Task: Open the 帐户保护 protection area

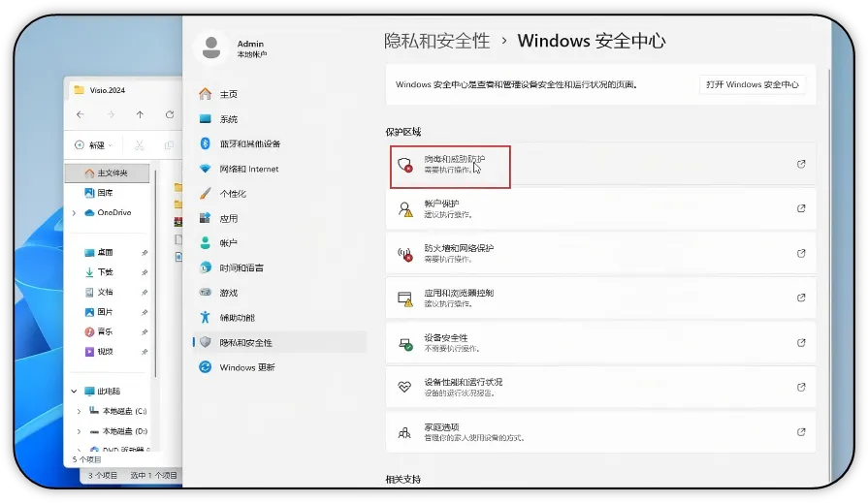Action: (600, 208)
